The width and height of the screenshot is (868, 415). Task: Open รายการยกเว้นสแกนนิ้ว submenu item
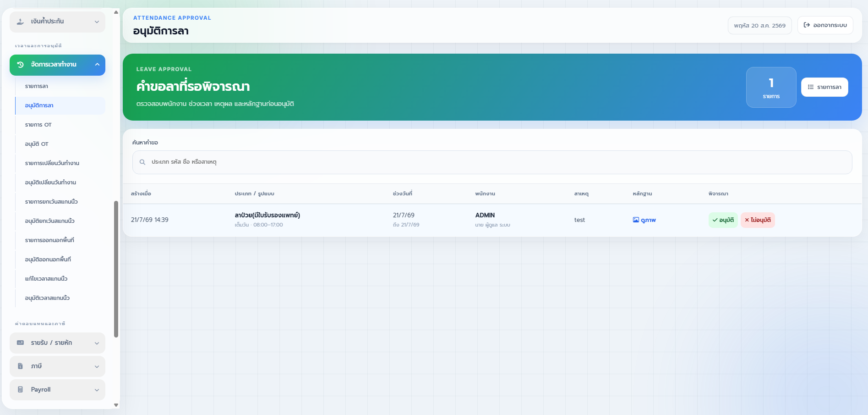[x=60, y=202]
